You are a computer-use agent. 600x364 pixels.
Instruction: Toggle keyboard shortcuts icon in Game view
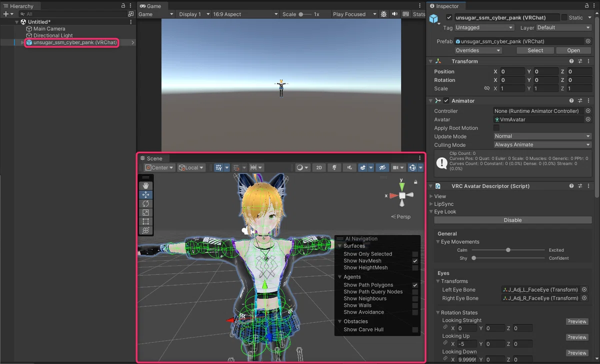[x=406, y=14]
